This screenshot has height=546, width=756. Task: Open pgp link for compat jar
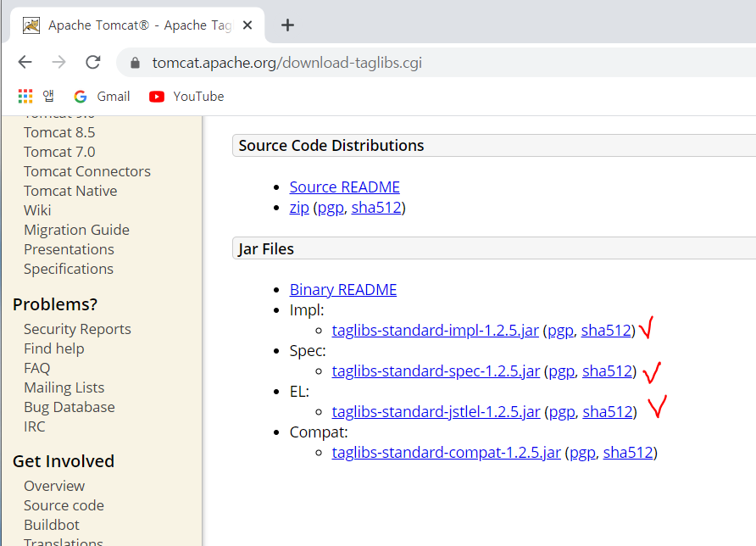click(x=583, y=453)
